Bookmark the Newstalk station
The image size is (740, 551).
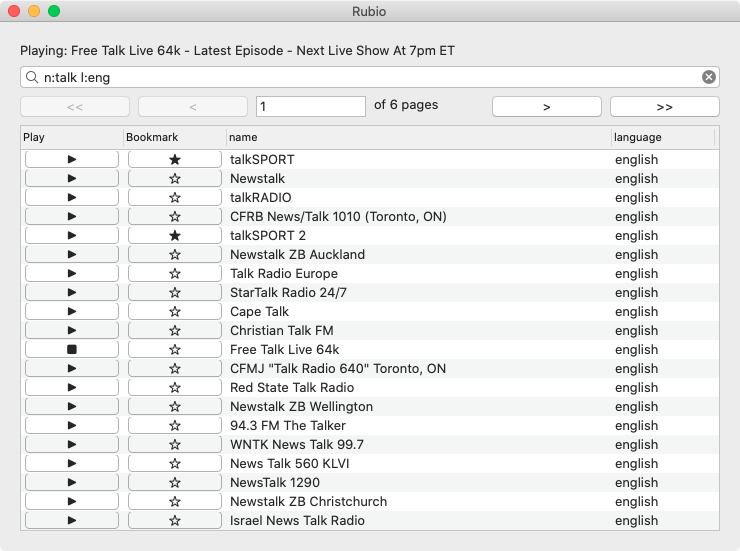tap(175, 178)
